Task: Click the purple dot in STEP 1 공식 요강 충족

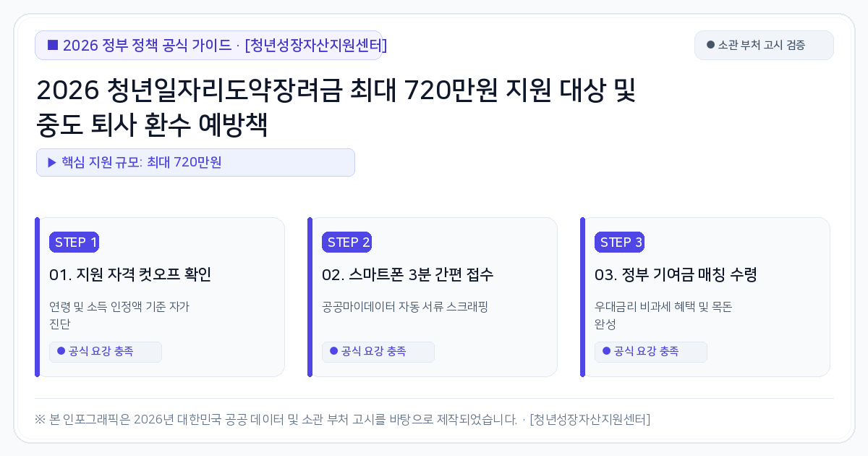Action: (61, 351)
